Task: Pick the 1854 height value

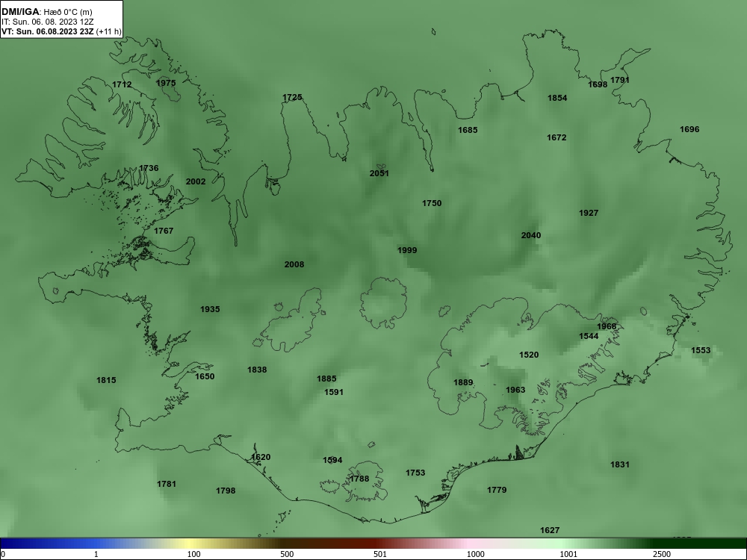Action: click(x=557, y=98)
